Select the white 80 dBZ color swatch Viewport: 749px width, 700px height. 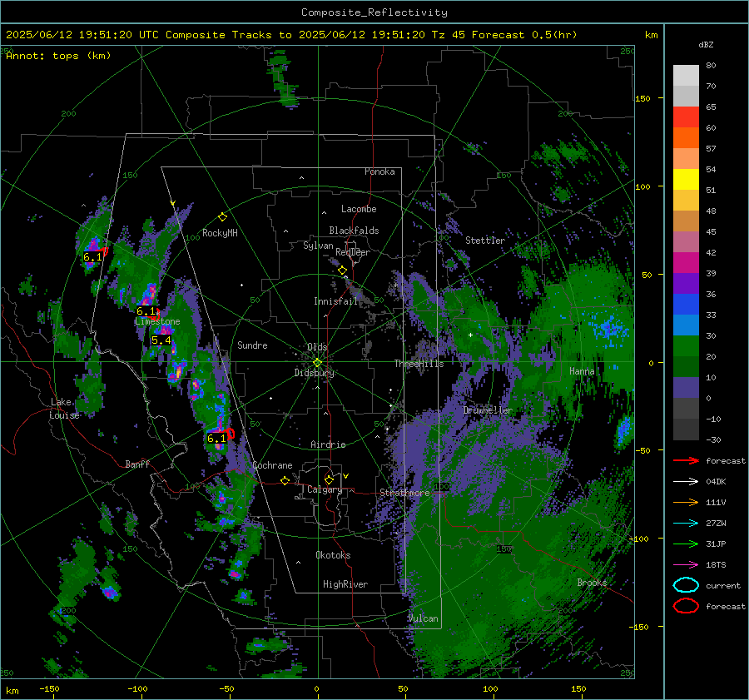[x=686, y=75]
